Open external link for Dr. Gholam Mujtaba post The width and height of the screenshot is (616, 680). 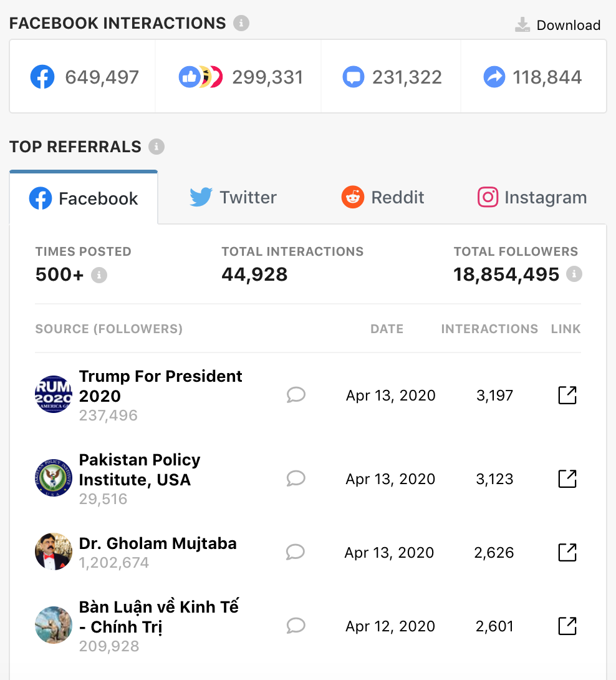pos(567,552)
